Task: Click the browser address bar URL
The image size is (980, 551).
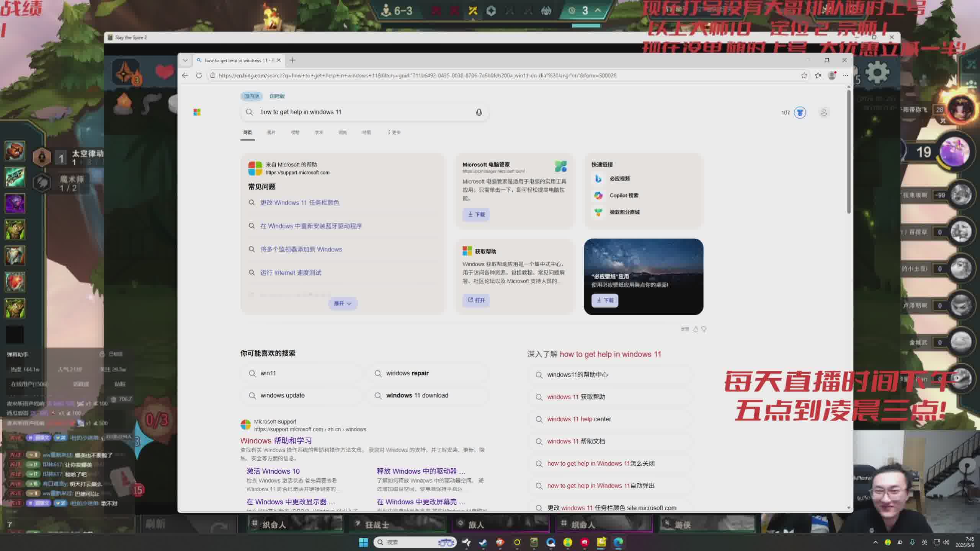Action: point(417,75)
